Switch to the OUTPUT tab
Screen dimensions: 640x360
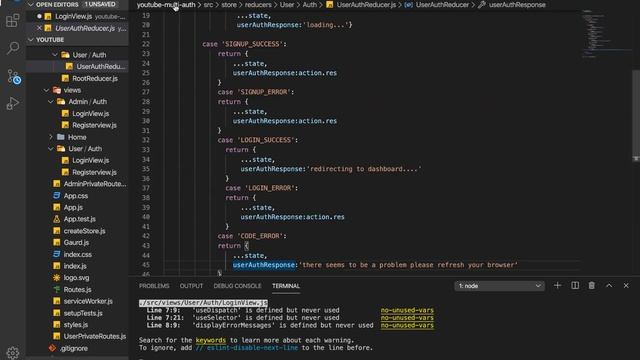(191, 286)
